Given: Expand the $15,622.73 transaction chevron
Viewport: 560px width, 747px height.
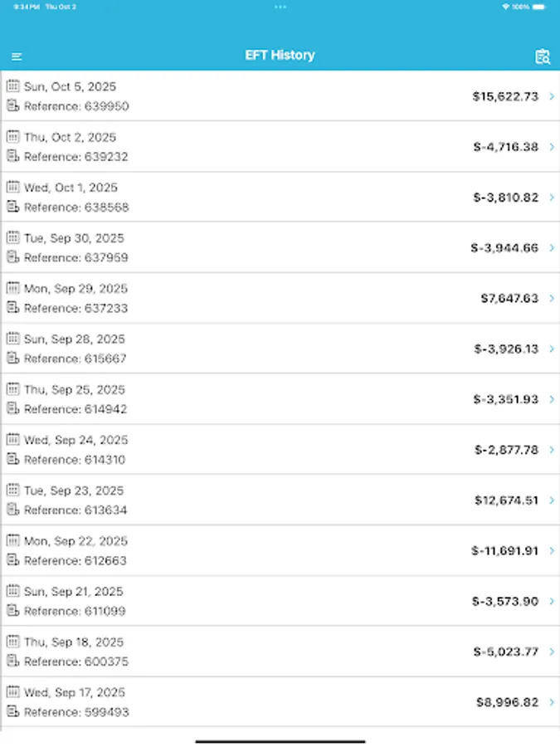Looking at the screenshot, I should [552, 96].
